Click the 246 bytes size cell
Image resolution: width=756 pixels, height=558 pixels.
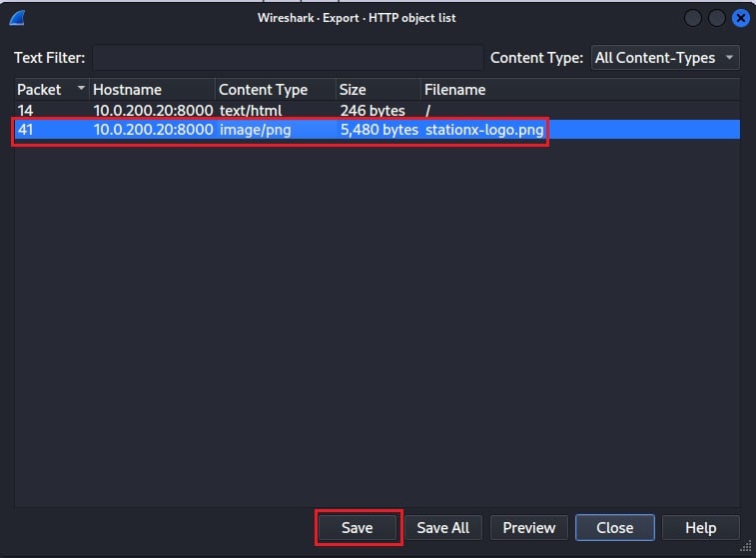tap(373, 111)
